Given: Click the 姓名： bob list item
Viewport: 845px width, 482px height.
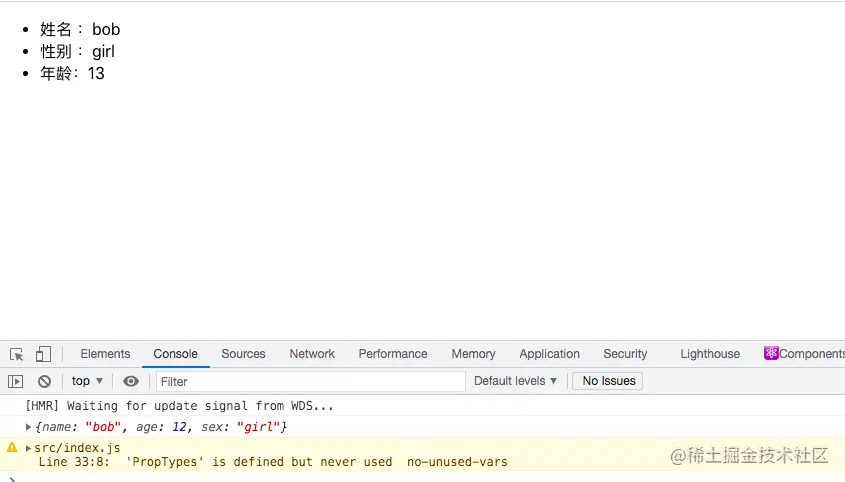Looking at the screenshot, I should pyautogui.click(x=80, y=29).
